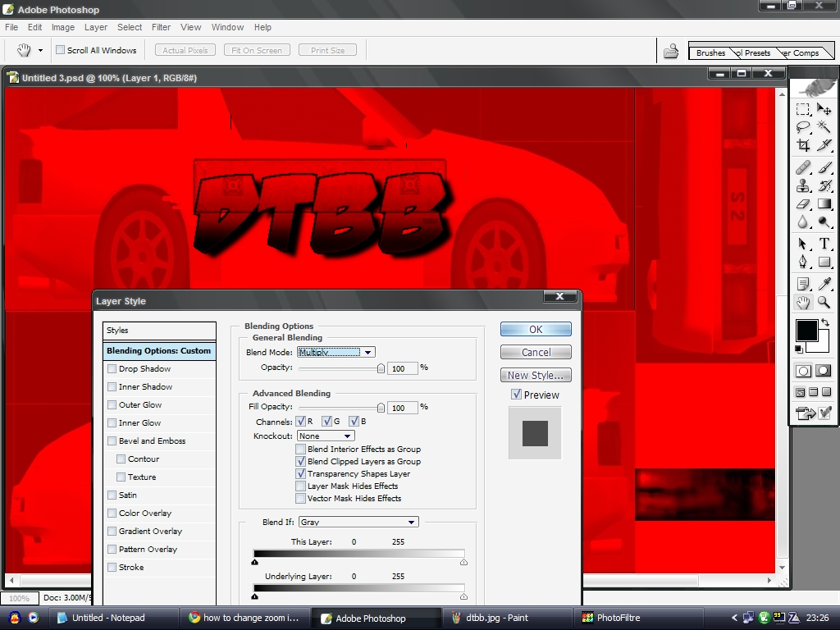Toggle Scroll All Windows checkbox
Image resolution: width=840 pixels, height=630 pixels.
(61, 50)
